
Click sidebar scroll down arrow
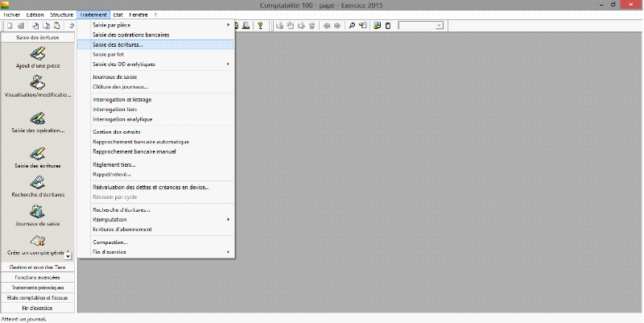[x=68, y=255]
